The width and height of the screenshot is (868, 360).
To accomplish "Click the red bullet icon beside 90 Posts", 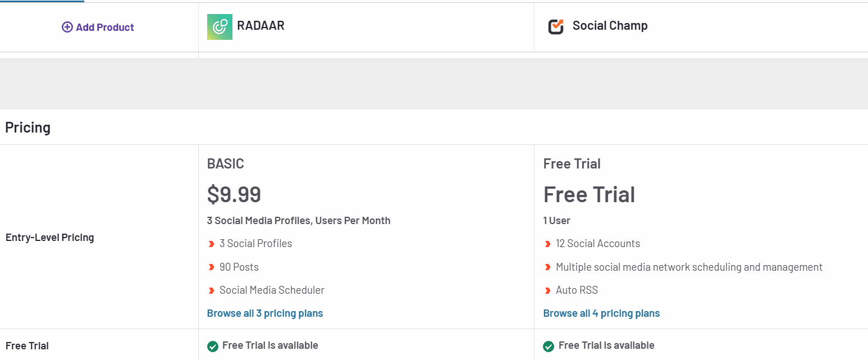I will [211, 267].
